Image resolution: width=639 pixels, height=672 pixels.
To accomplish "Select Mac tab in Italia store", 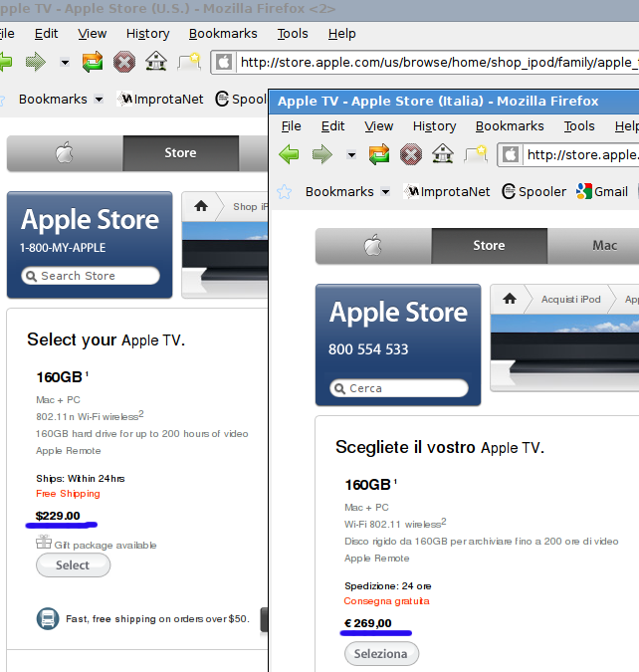I will coord(593,246).
